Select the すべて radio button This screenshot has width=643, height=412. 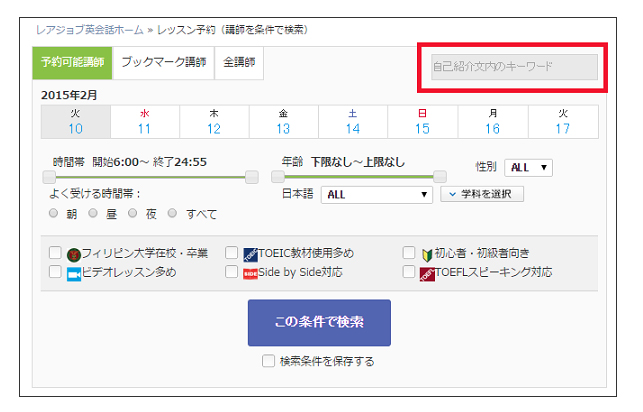pos(172,213)
